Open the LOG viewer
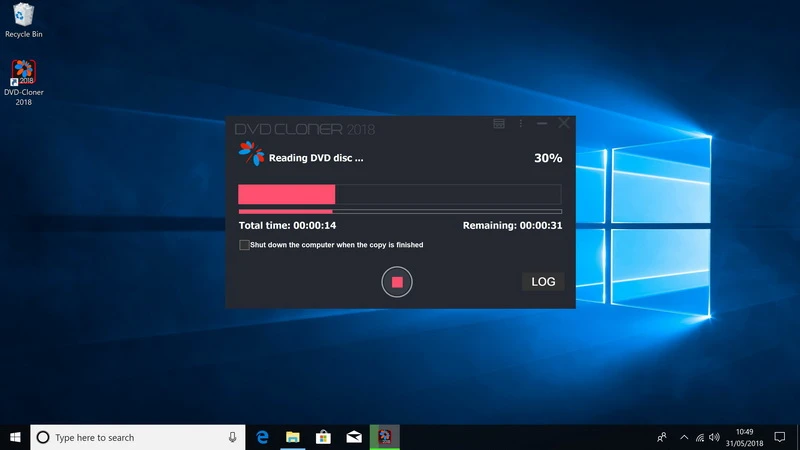800x450 pixels. pyautogui.click(x=543, y=282)
